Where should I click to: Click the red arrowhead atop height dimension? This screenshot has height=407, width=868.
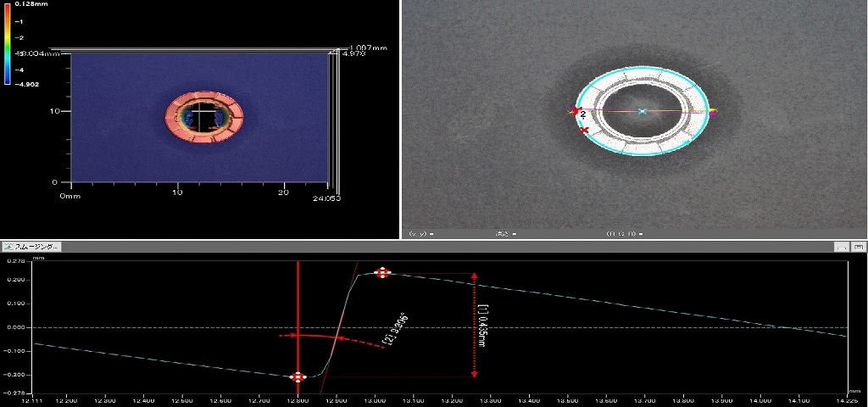point(475,276)
